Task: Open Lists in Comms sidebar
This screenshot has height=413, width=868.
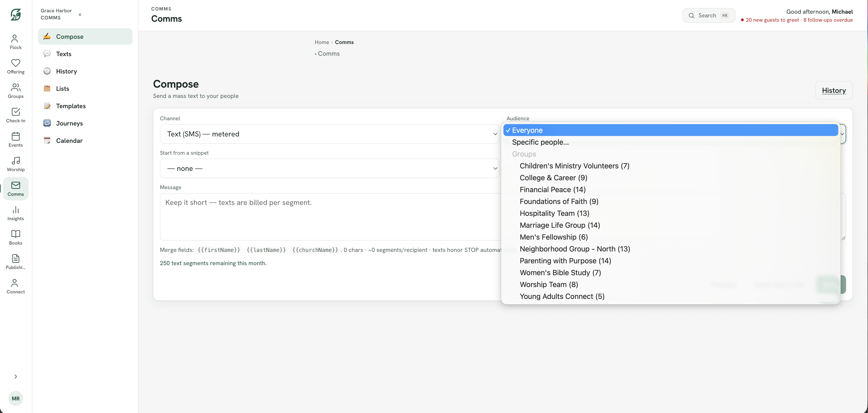Action: click(85, 89)
